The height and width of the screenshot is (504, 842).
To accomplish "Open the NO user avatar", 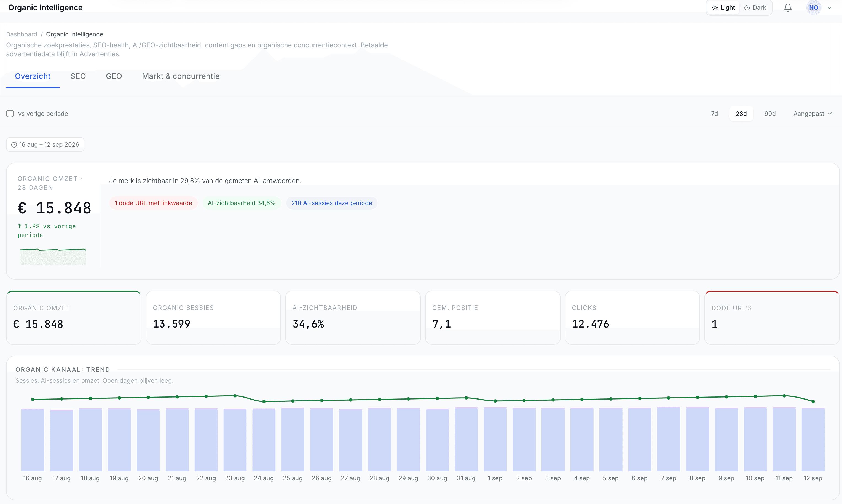I will 814,7.
